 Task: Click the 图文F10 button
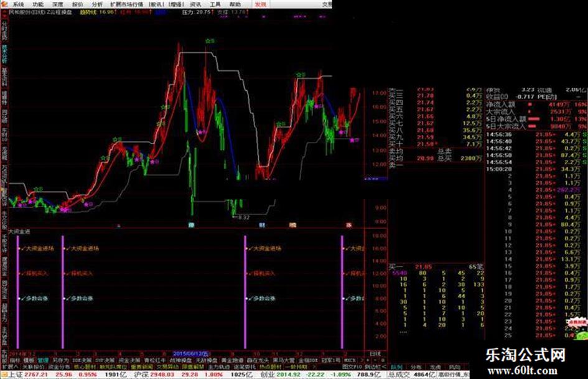pyautogui.click(x=352, y=367)
